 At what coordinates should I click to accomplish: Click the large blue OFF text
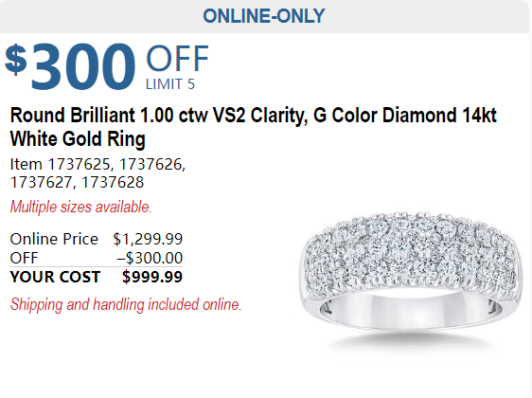tap(177, 59)
